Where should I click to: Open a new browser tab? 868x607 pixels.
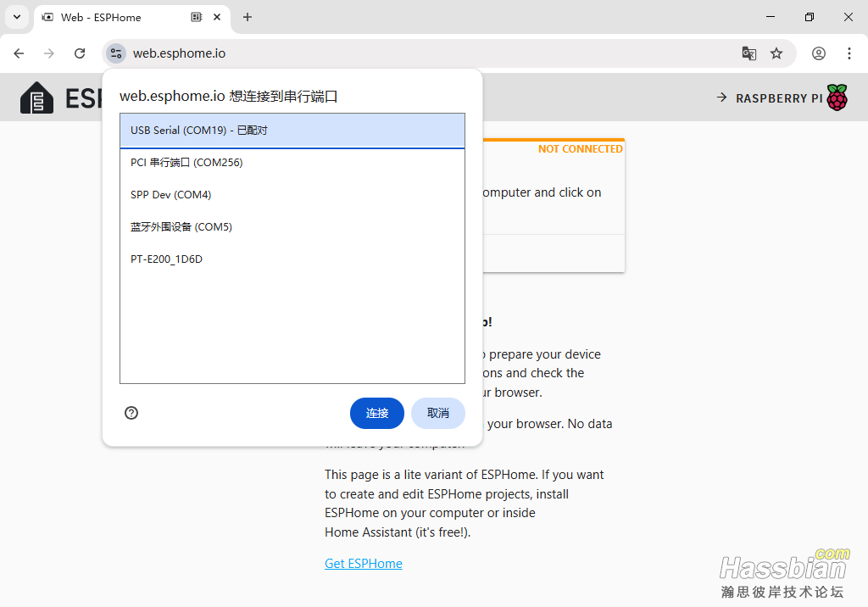248,17
